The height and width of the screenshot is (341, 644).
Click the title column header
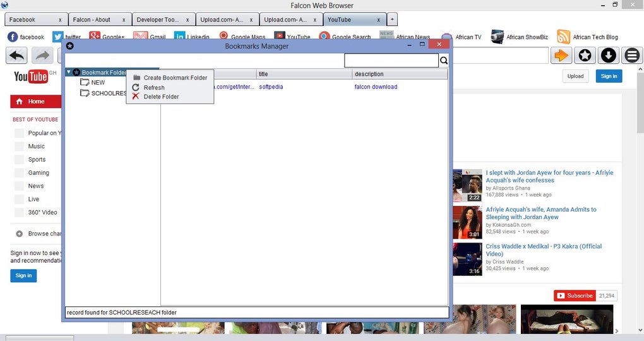(x=304, y=74)
